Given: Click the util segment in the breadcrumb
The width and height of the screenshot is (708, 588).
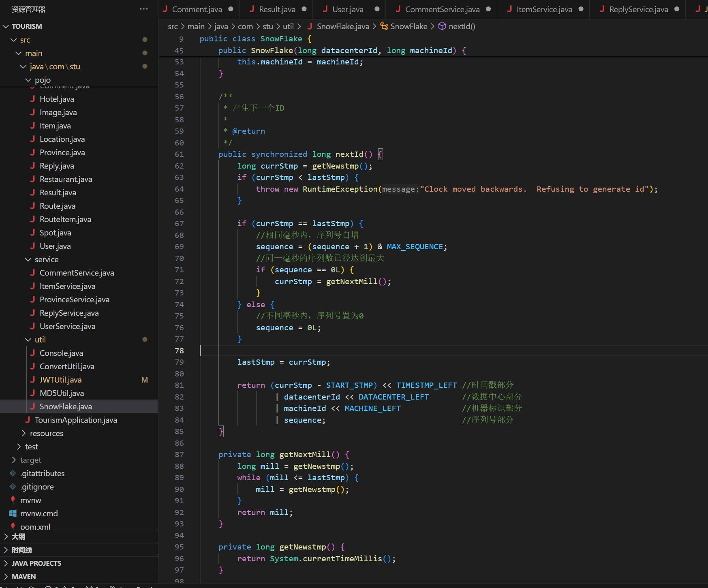Looking at the screenshot, I should (288, 26).
